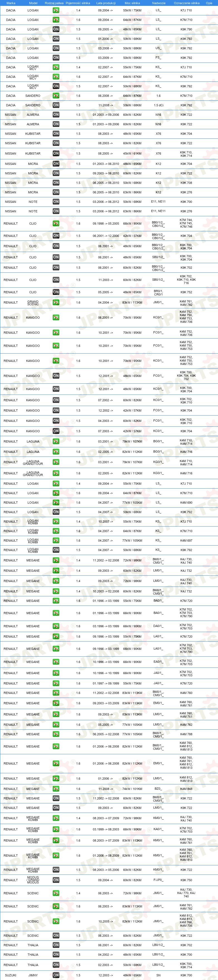218x980 pixels.
Task: Click the petrol icon in the Renault Logan K4M 690 row
Action: [x=56, y=503]
